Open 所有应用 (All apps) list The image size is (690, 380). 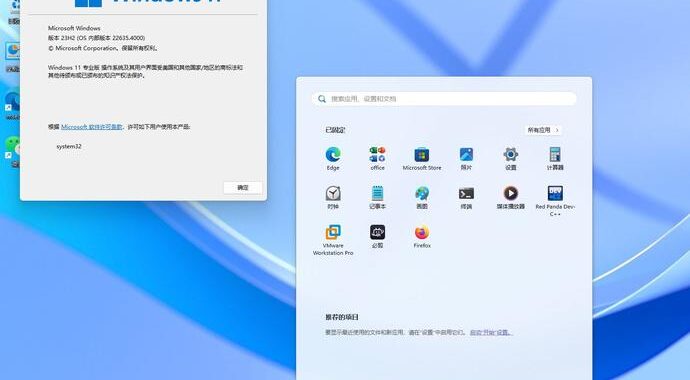click(x=543, y=130)
